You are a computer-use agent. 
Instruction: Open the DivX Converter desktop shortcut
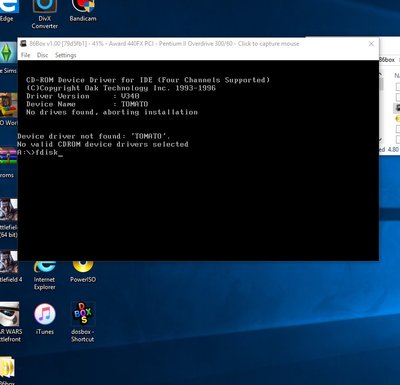point(44,14)
